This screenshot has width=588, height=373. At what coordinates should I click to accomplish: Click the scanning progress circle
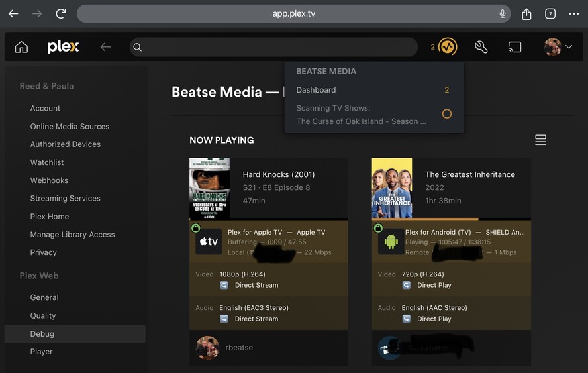pyautogui.click(x=446, y=114)
